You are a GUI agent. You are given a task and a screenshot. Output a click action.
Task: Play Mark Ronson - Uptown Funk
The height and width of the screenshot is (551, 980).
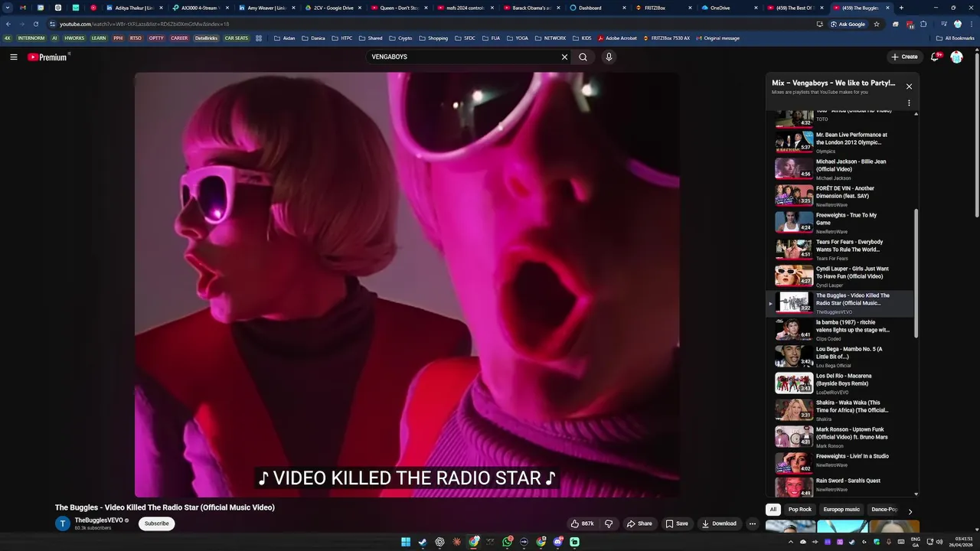[840, 437]
